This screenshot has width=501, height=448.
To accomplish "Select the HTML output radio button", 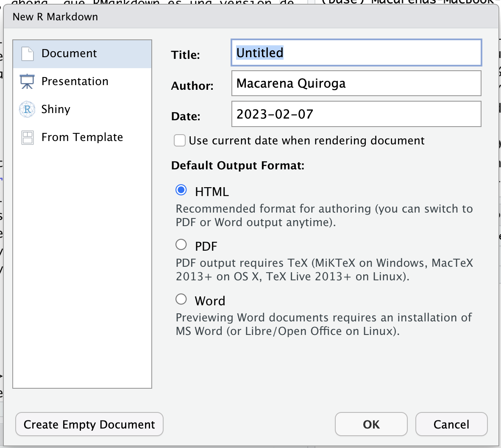I will (181, 191).
